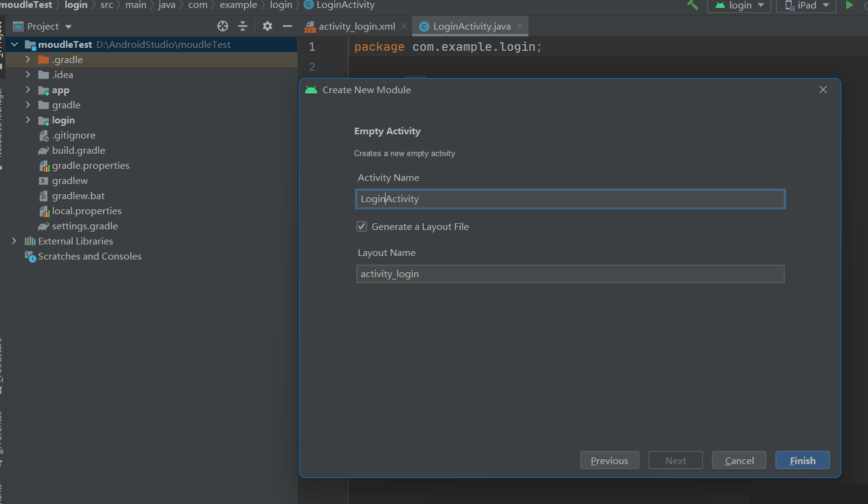868x504 pixels.
Task: Collapse the moudleTest root node arrow
Action: pyautogui.click(x=15, y=45)
